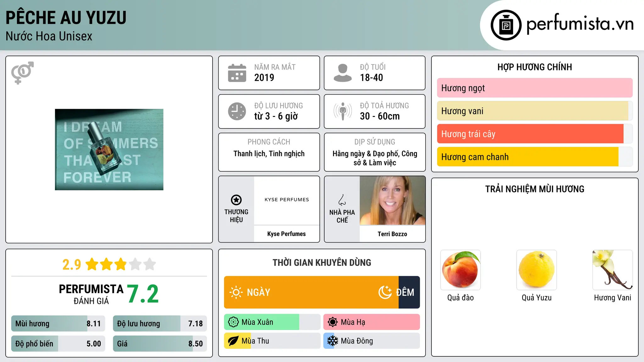Image resolution: width=644 pixels, height=362 pixels.
Task: Click the fifth grey rating star
Action: click(x=150, y=264)
